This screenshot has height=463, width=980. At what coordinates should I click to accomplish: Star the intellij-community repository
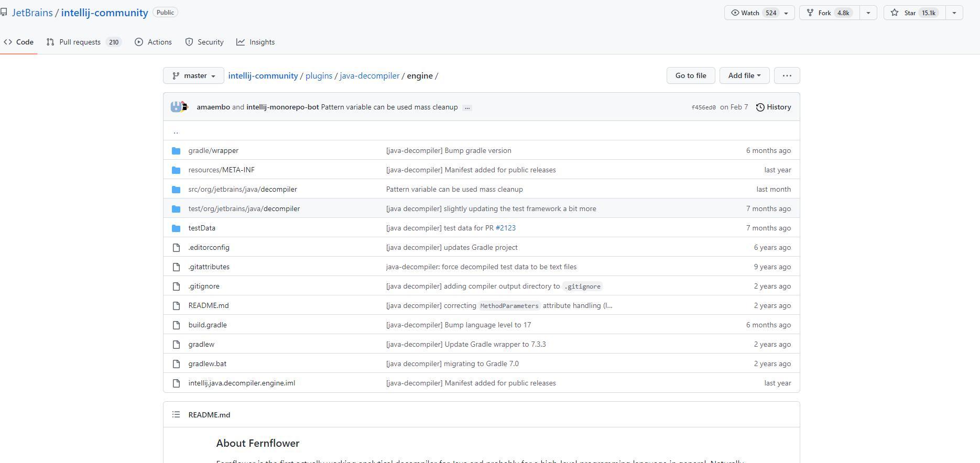(x=914, y=13)
